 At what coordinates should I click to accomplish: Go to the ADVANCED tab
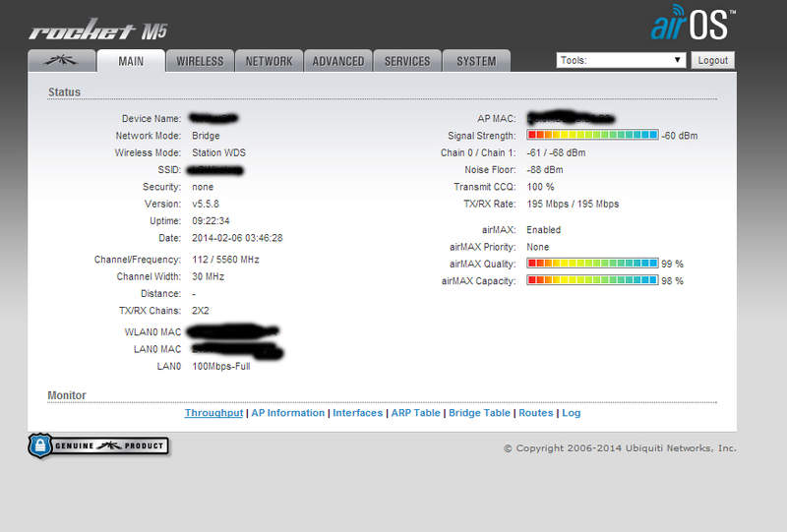[338, 61]
